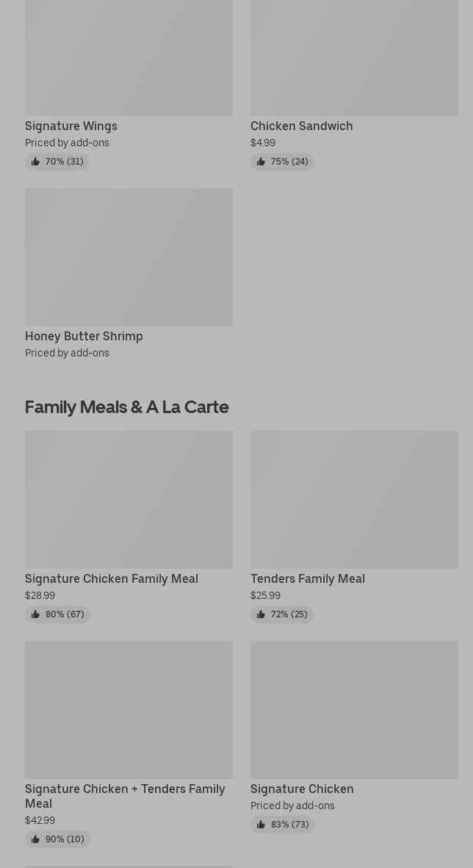
Task: Open Signature Chicken item photo
Action: tap(354, 710)
